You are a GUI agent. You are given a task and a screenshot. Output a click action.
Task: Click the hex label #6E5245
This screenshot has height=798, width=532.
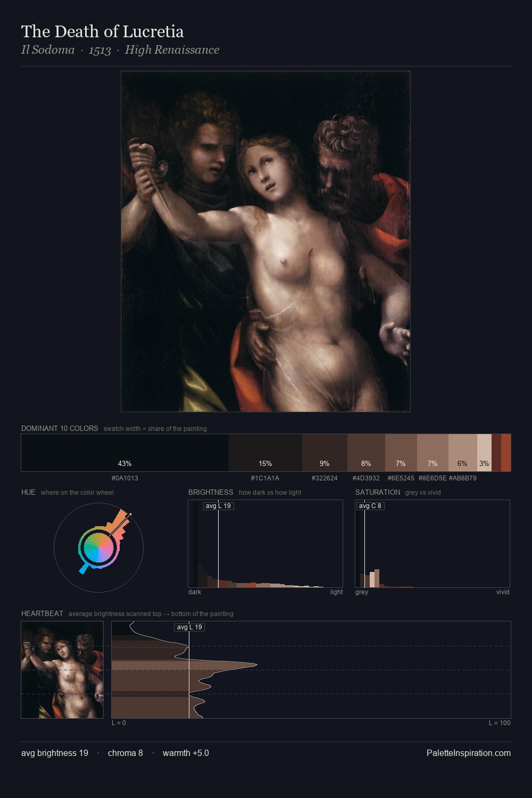click(401, 478)
